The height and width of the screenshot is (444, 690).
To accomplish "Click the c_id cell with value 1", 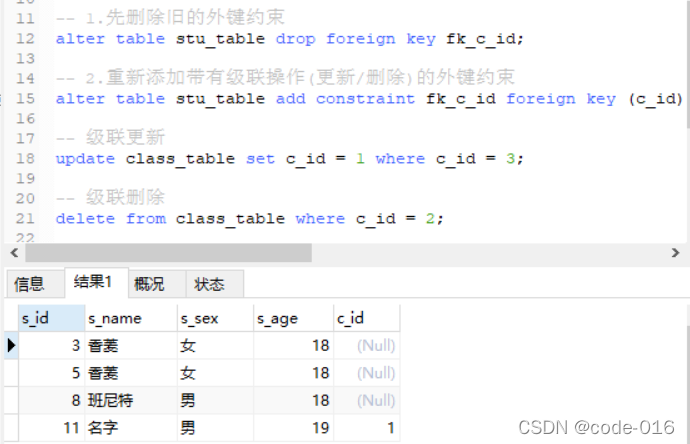I will (x=367, y=428).
